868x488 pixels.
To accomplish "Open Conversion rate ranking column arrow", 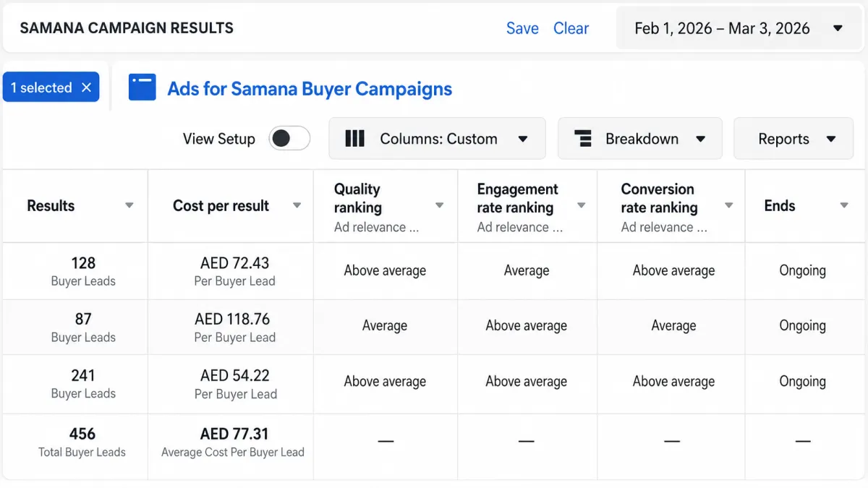I will 728,206.
